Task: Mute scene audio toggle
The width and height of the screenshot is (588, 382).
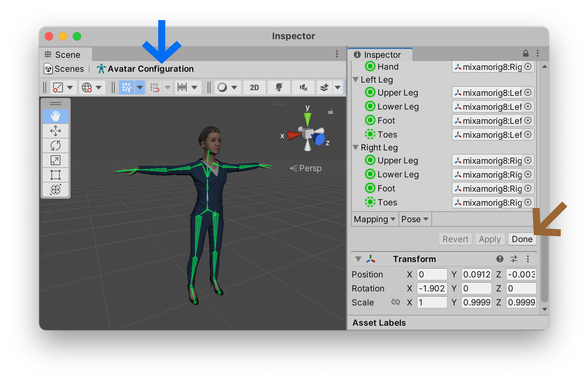Action: 303,87
